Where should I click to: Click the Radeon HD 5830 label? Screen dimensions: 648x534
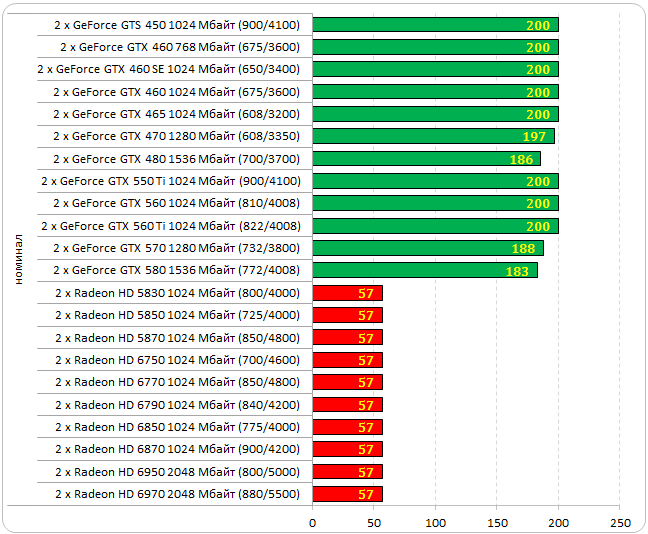coord(178,293)
